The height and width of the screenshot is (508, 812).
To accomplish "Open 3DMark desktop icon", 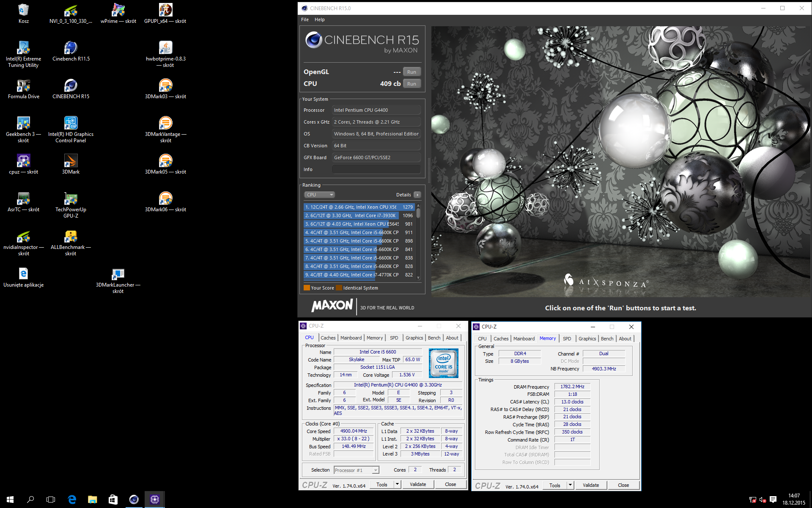I will 71,164.
